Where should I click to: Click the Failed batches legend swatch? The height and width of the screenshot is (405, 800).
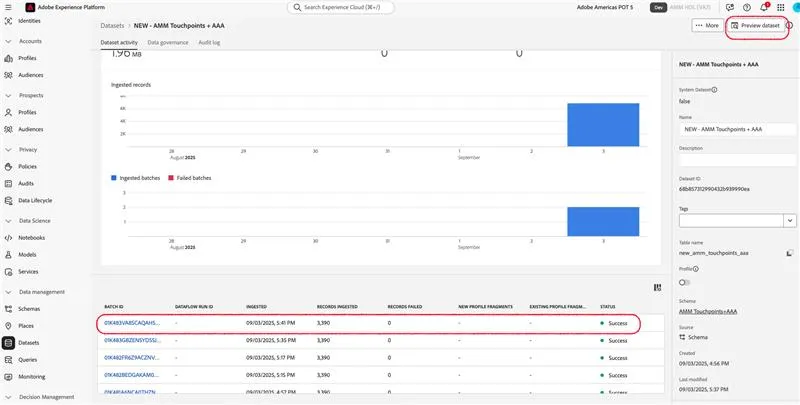171,178
